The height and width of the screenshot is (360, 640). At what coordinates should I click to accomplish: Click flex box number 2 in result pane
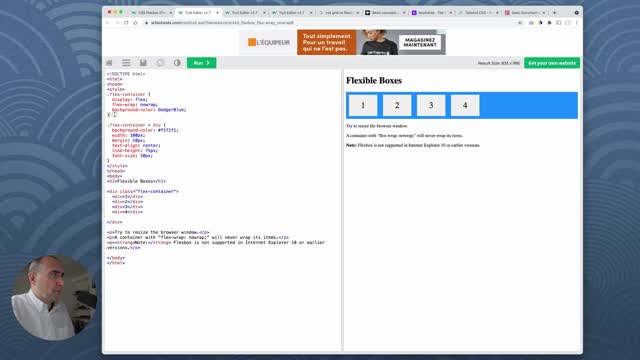click(x=397, y=105)
